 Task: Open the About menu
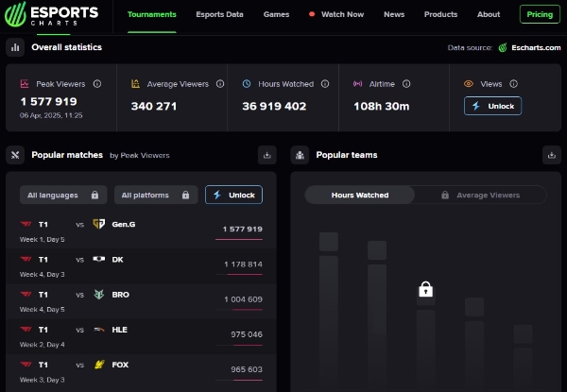tap(489, 14)
